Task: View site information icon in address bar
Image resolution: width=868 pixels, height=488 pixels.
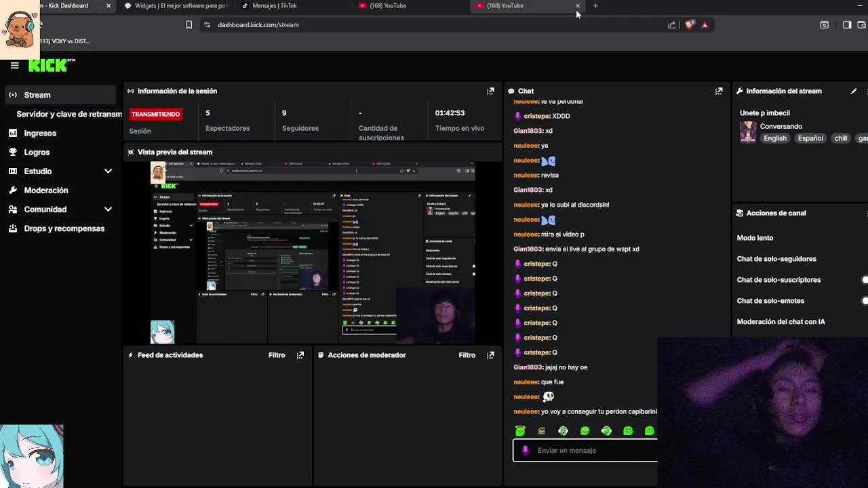Action: [x=208, y=25]
